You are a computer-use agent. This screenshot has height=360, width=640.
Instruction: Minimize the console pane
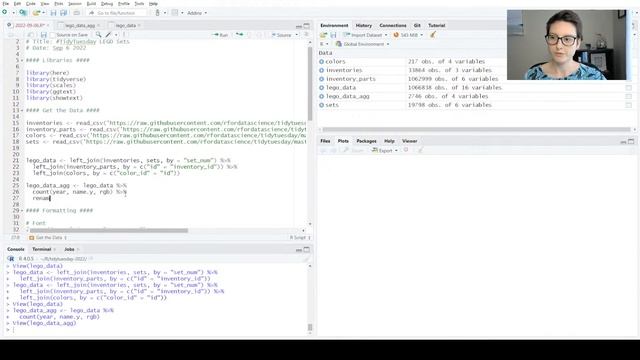coord(299,249)
